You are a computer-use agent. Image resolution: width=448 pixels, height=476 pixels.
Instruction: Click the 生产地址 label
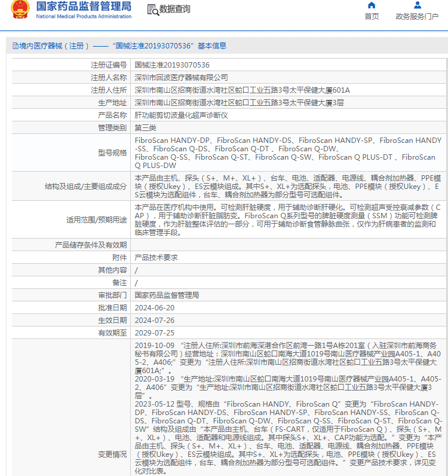(112, 103)
